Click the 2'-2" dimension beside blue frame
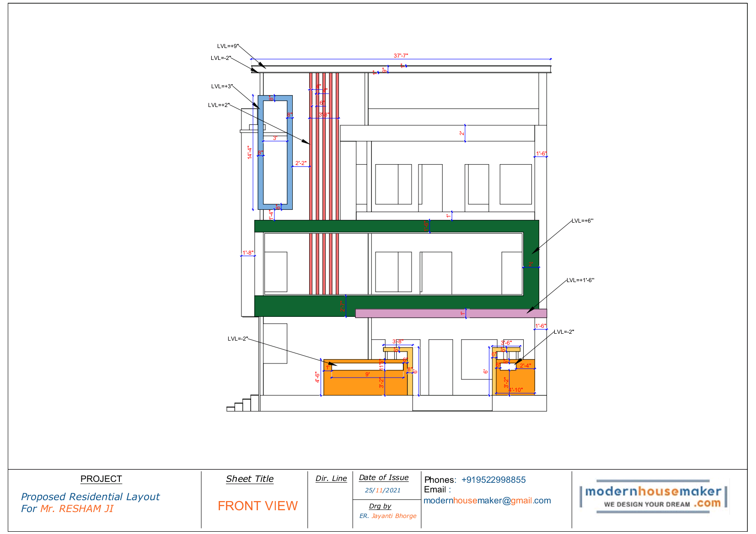 [x=300, y=163]
